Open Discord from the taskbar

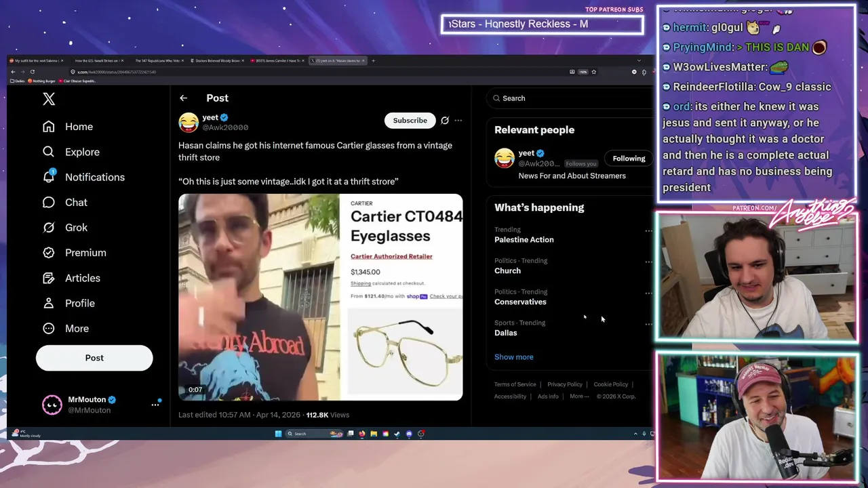(x=409, y=434)
